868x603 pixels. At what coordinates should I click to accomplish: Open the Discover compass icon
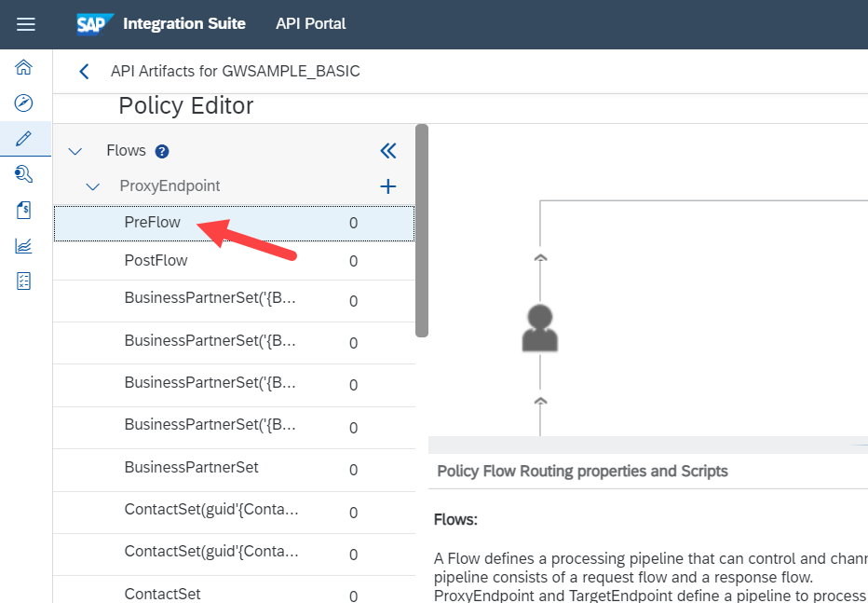point(23,103)
